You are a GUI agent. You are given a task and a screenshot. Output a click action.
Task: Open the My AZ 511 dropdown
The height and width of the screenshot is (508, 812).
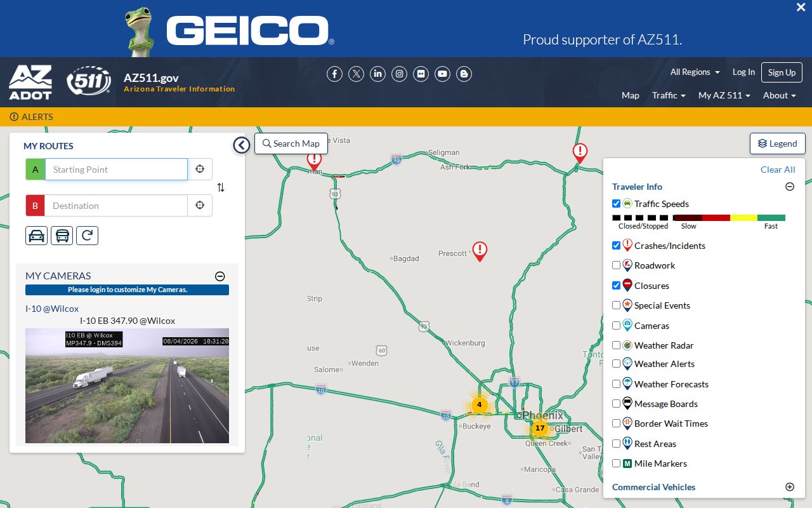(x=724, y=95)
